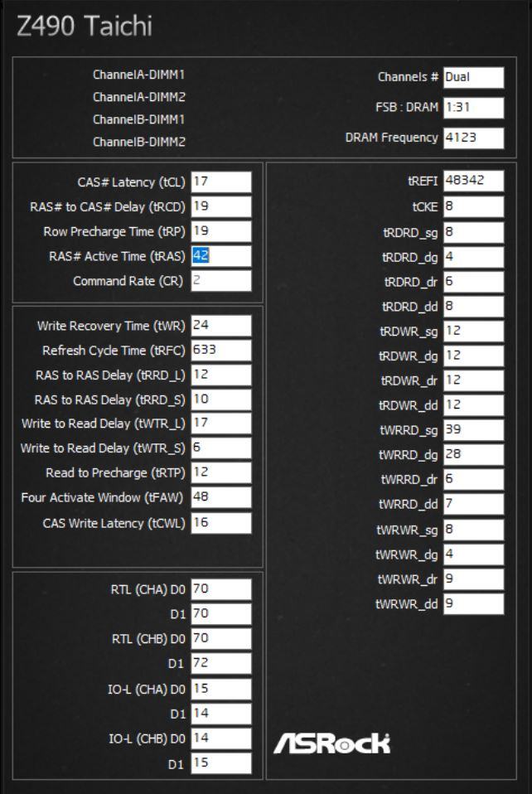
Task: Select the tRDRD_dg field
Action: pyautogui.click(x=474, y=257)
